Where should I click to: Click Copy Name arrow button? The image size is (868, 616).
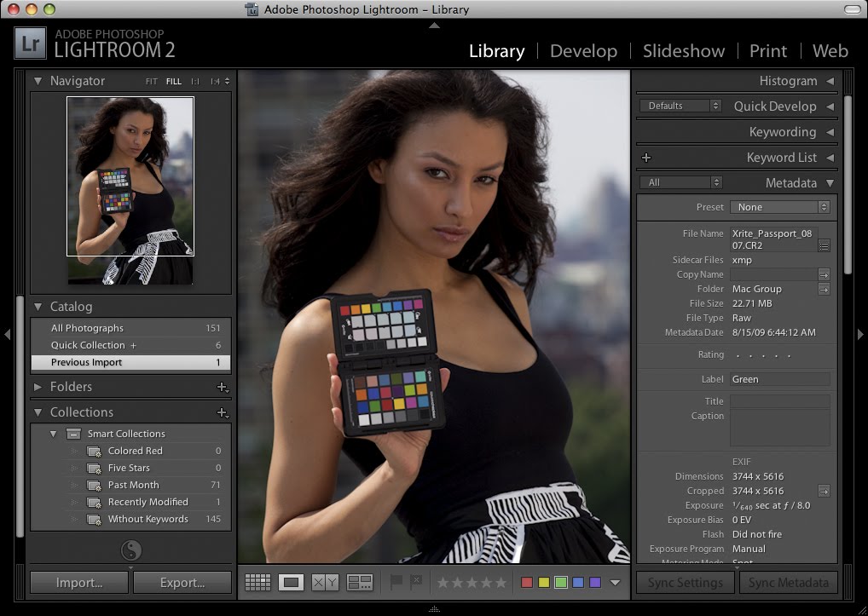click(824, 275)
